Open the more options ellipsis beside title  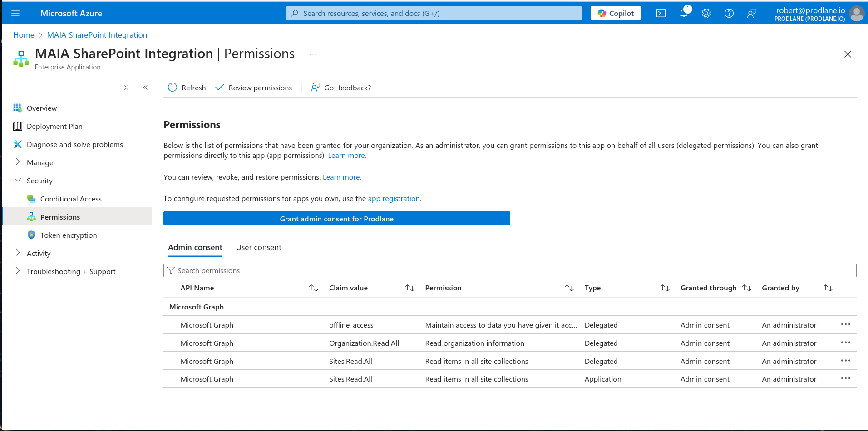pyautogui.click(x=313, y=54)
